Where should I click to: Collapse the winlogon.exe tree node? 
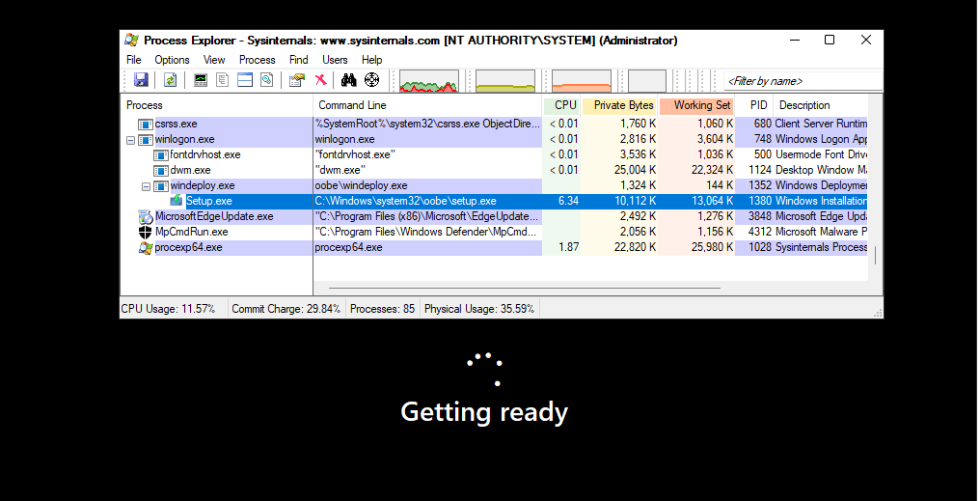click(x=130, y=140)
